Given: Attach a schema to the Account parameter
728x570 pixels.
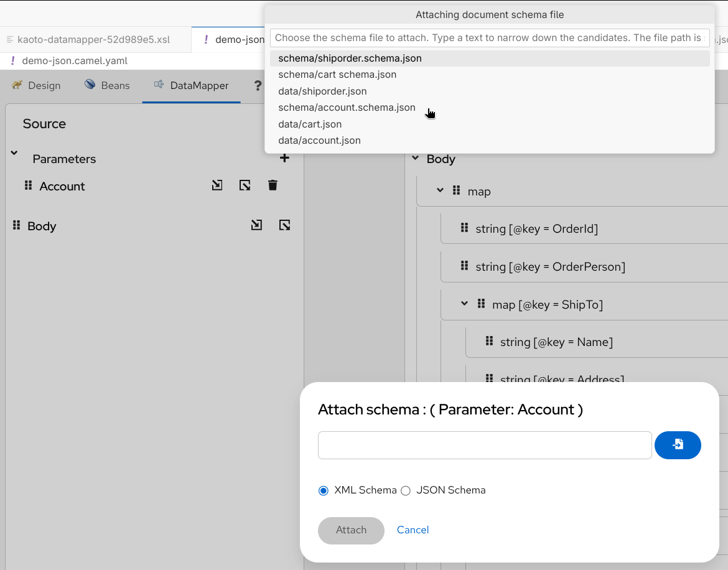Looking at the screenshot, I should (x=217, y=185).
